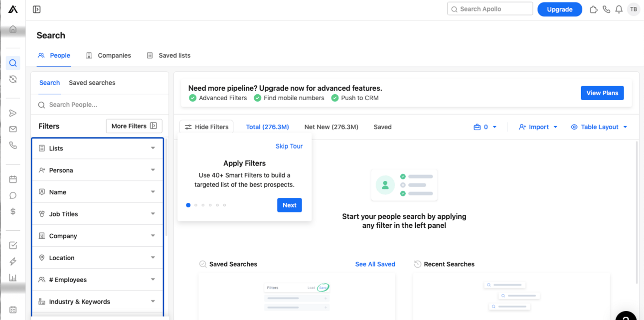Toggle the sidebar collapse panel icon
This screenshot has height=320, width=644.
pos(36,9)
